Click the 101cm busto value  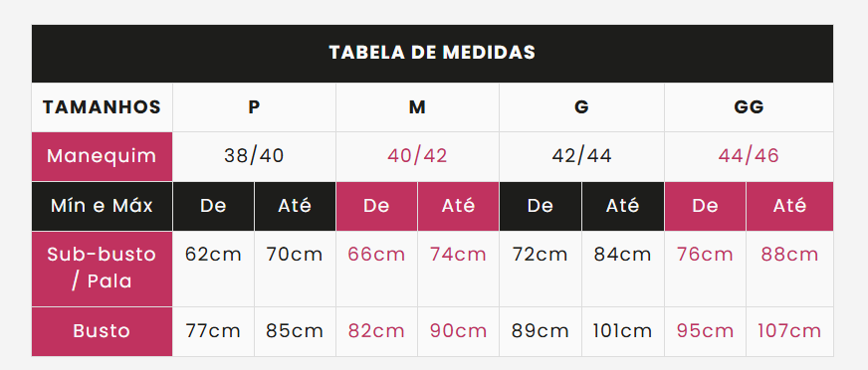(x=623, y=331)
